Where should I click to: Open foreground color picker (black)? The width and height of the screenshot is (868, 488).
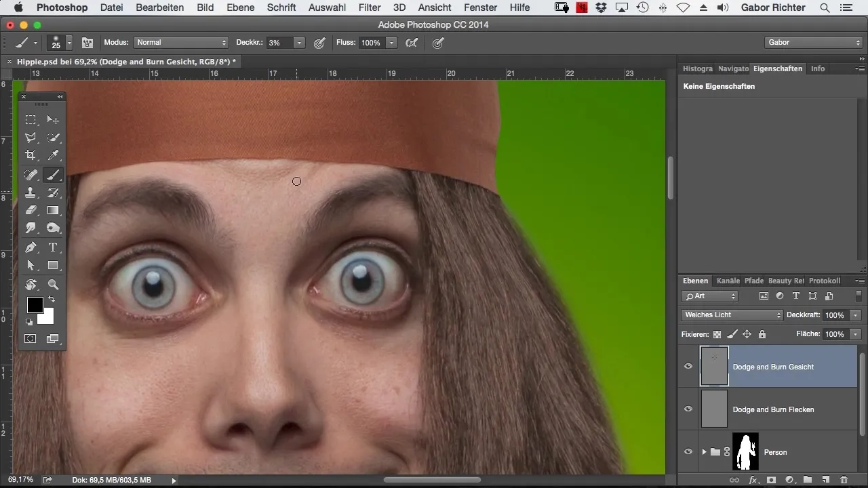pos(35,305)
